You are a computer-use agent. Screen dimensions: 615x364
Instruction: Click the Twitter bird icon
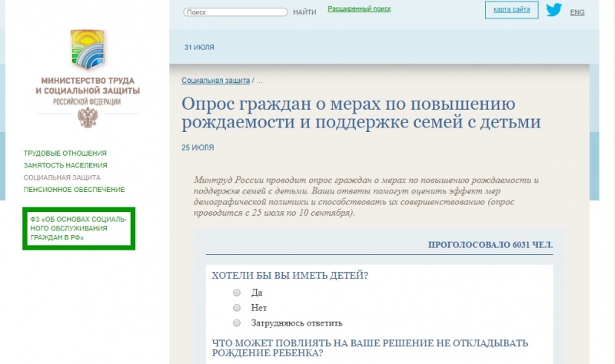click(x=553, y=10)
